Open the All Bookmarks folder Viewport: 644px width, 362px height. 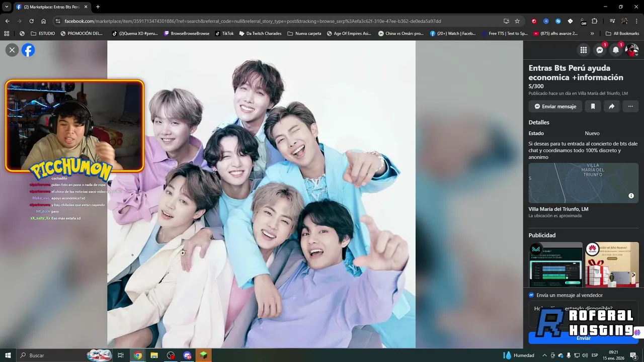(x=622, y=34)
